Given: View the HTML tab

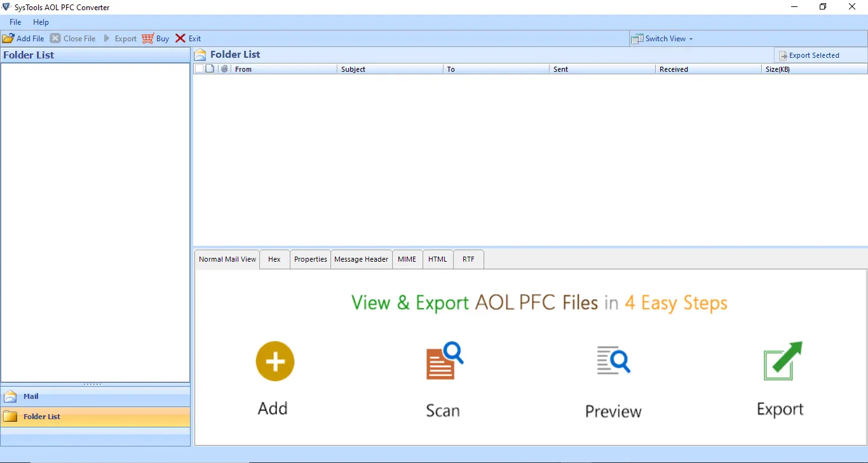Looking at the screenshot, I should 438,259.
